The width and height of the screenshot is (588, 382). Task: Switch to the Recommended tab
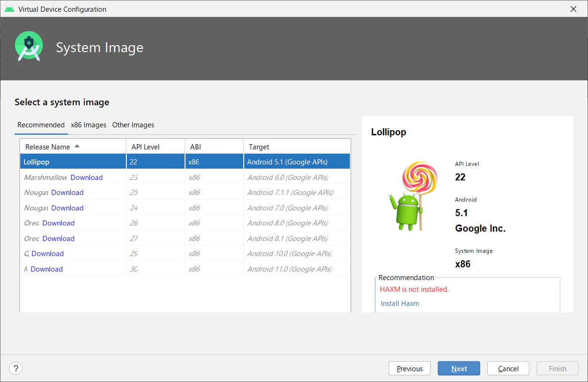coord(41,125)
